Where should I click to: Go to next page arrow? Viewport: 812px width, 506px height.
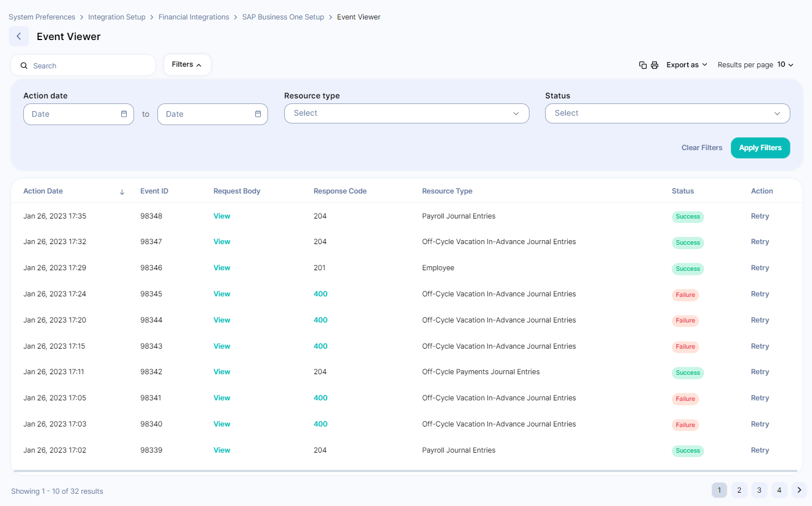pyautogui.click(x=799, y=490)
